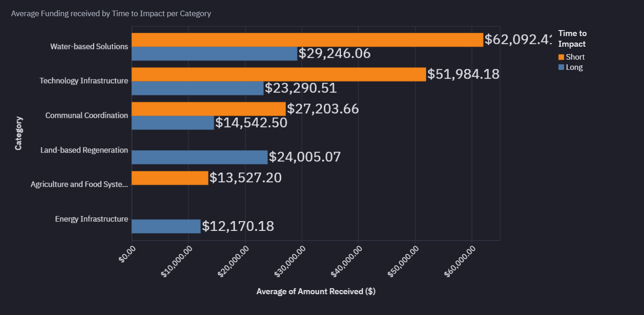Select the orange Agriculture and Food Systems bar
Image resolution: width=644 pixels, height=315 pixels.
(170, 178)
